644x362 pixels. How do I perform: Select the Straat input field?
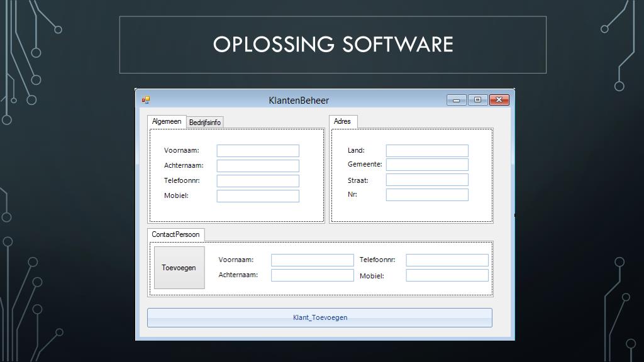(427, 180)
